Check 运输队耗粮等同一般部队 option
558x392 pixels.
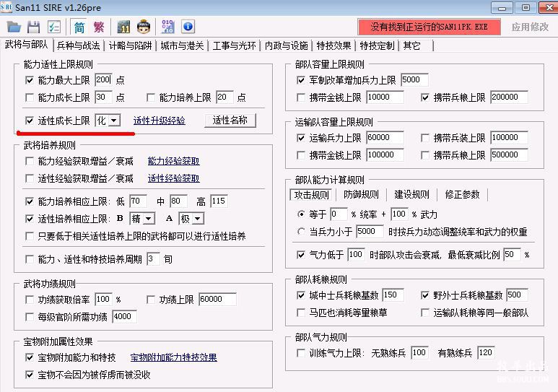(425, 313)
